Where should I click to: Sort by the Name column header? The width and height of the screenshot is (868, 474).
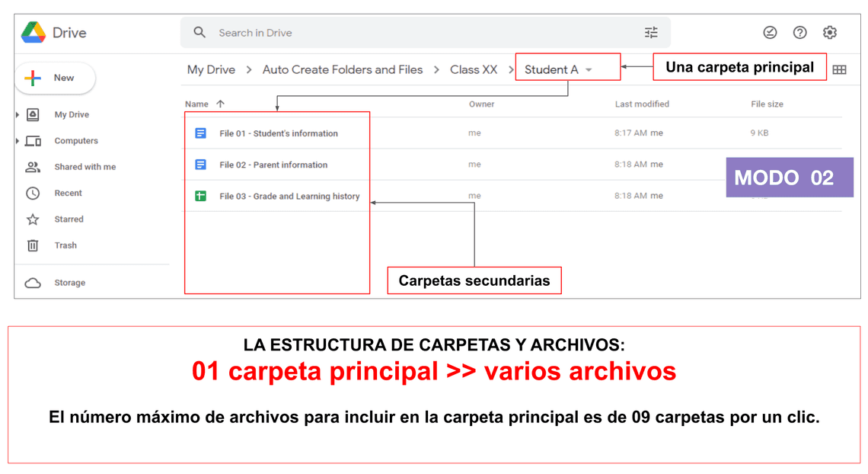point(196,104)
